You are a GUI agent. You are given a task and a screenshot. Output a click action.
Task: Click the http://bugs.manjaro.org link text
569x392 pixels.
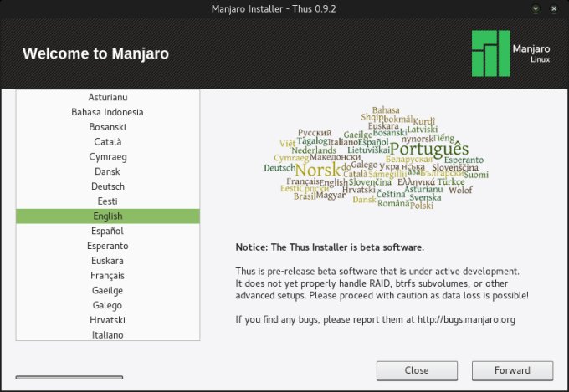pyautogui.click(x=466, y=319)
